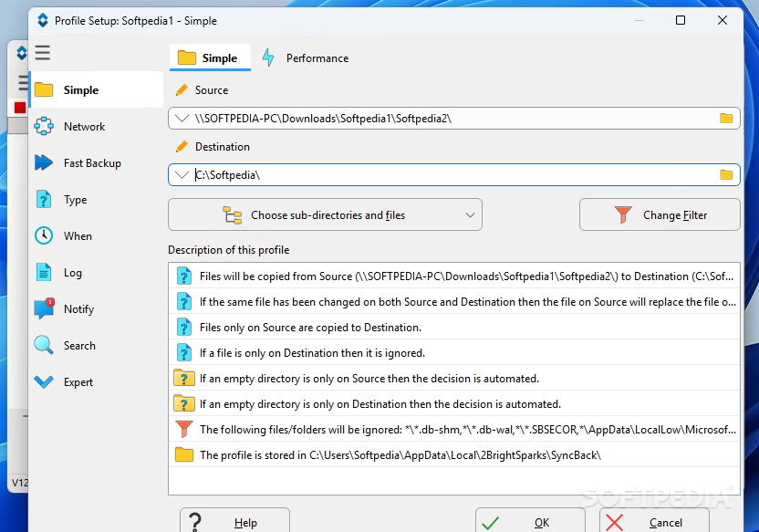759x532 pixels.
Task: Confirm the profile with OK
Action: (x=530, y=521)
